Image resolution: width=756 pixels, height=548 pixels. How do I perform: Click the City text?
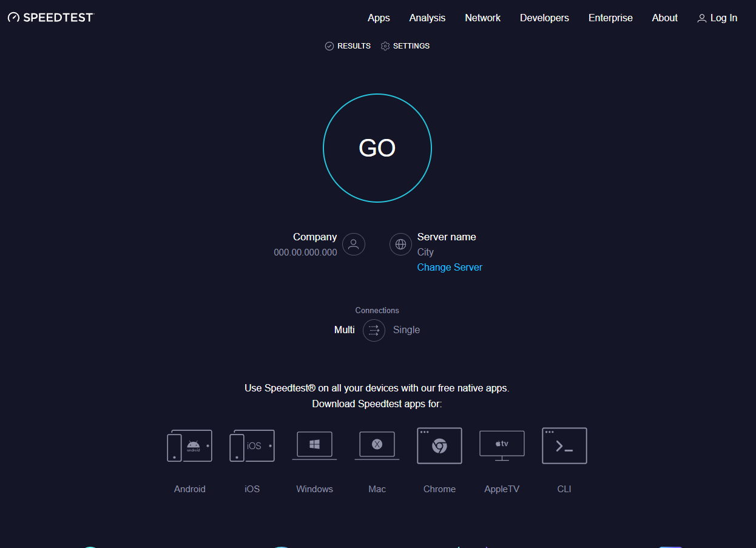[x=425, y=252]
